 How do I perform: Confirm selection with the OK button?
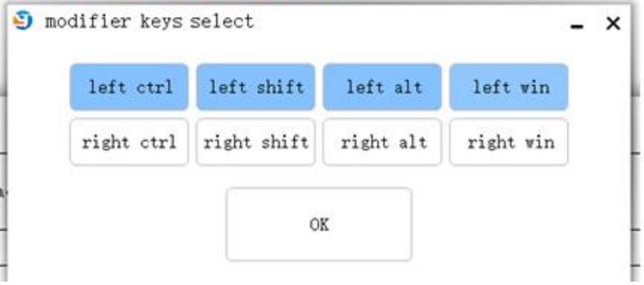319,225
